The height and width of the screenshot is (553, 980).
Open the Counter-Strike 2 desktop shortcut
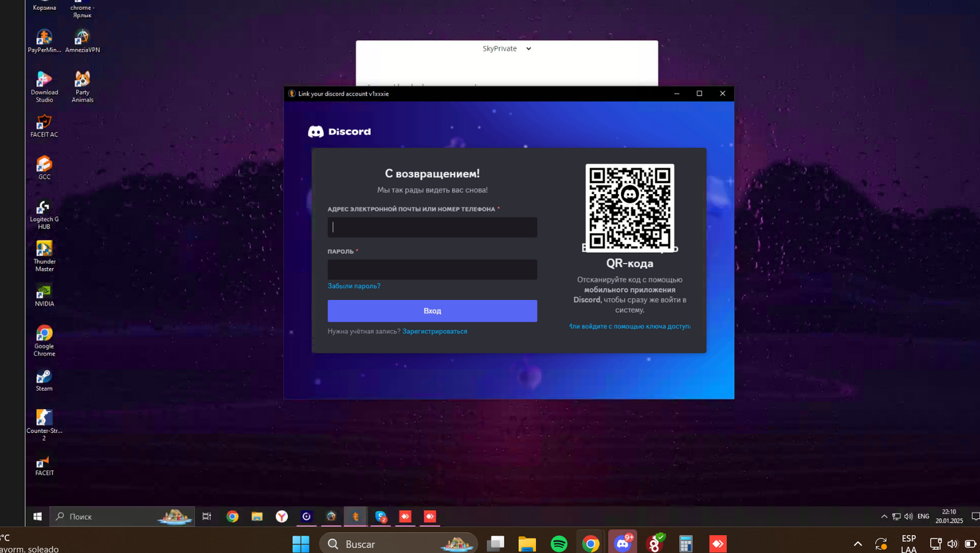click(x=44, y=425)
